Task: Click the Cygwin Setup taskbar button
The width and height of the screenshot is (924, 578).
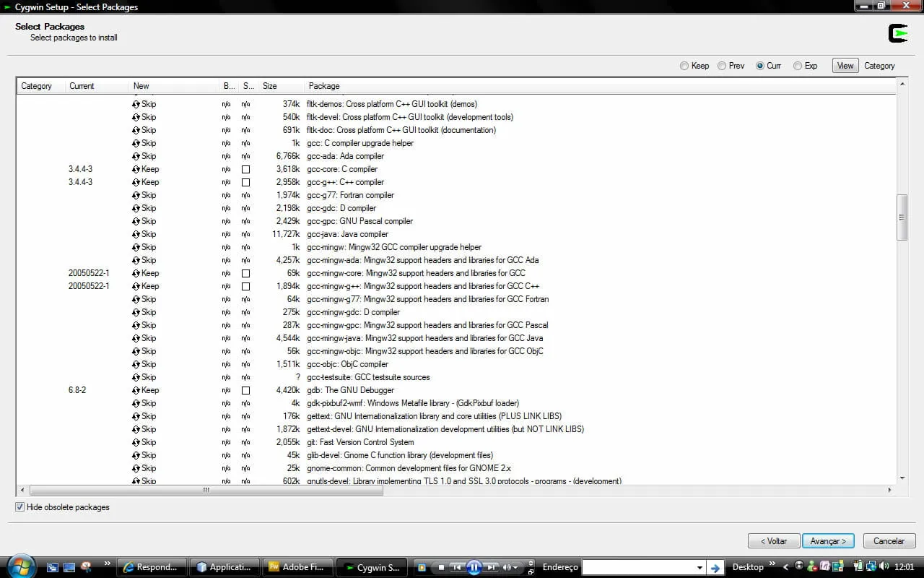Action: click(x=371, y=567)
